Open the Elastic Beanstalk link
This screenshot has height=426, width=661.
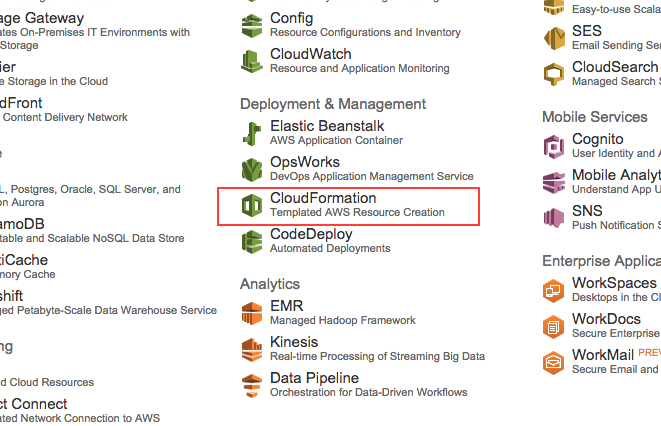[x=327, y=126]
